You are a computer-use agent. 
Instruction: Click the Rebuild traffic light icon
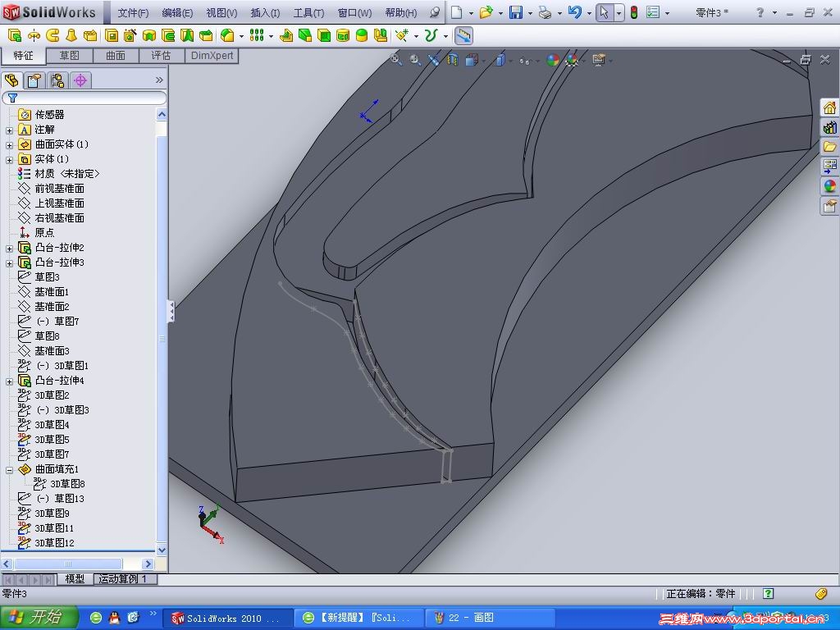point(634,12)
